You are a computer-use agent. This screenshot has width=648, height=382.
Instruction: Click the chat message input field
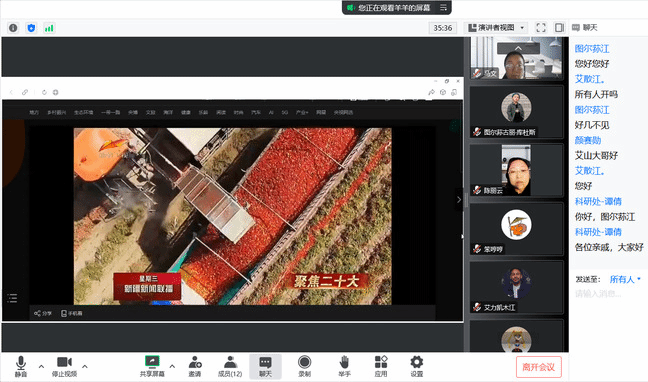pyautogui.click(x=609, y=294)
